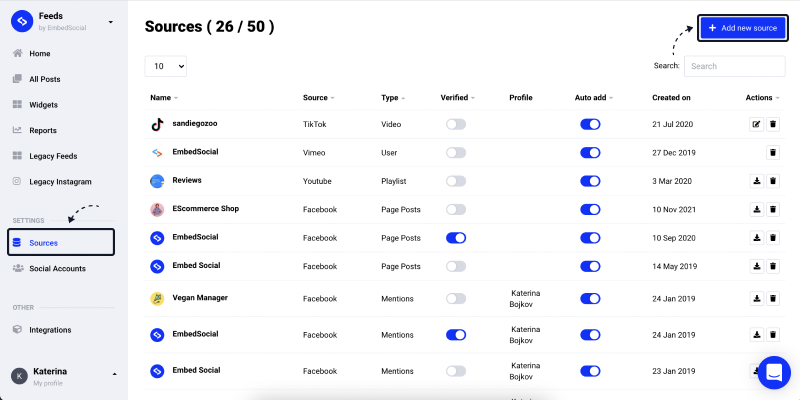
Task: Click the TikTok logo beside sandiegozoo
Action: [x=157, y=124]
